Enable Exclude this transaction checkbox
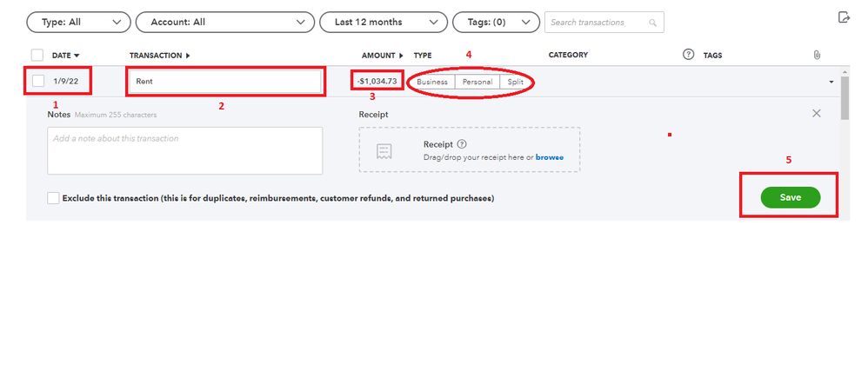 (53, 198)
